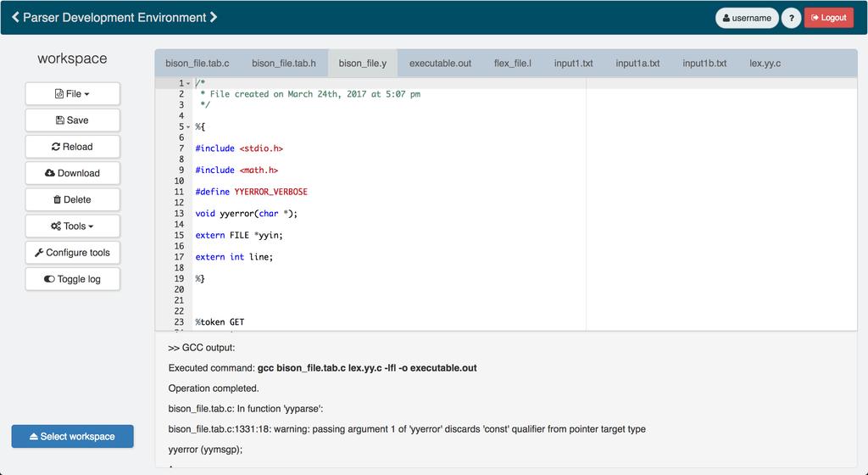Log out with the Logout button
Viewport: 868px width, 475px height.
[829, 18]
